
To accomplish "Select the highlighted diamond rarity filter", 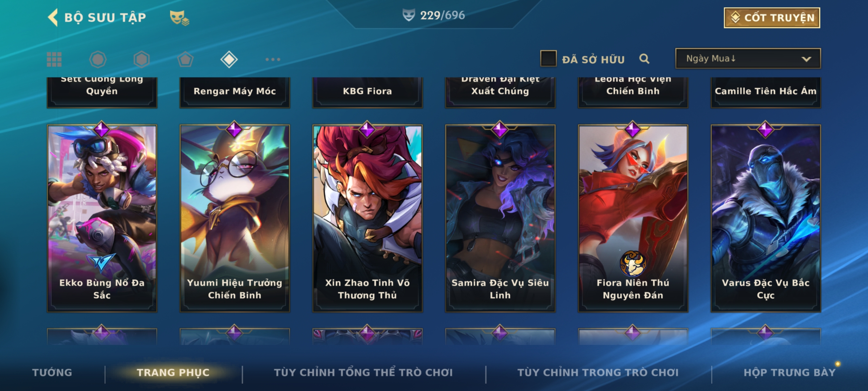I will (229, 59).
